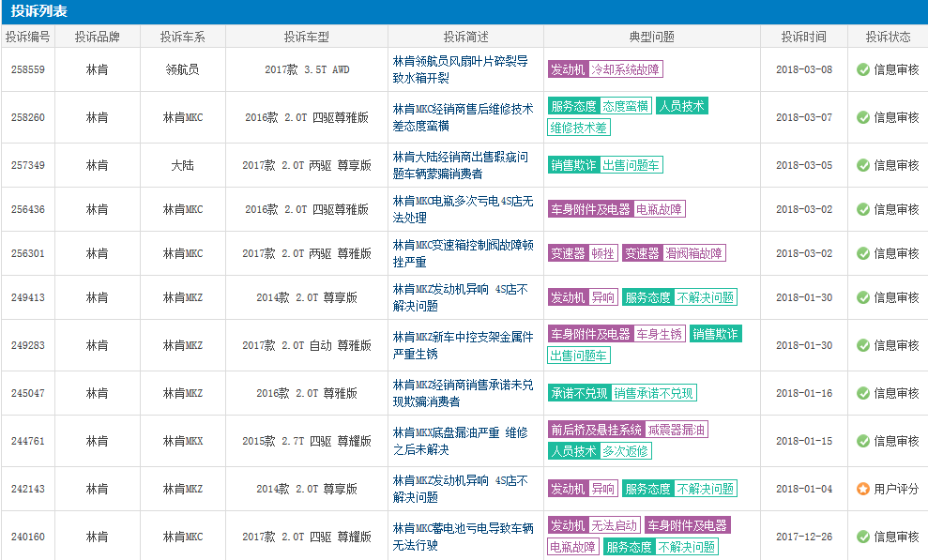Select complaint number 258559
Screen dimensions: 928x560
(28, 69)
